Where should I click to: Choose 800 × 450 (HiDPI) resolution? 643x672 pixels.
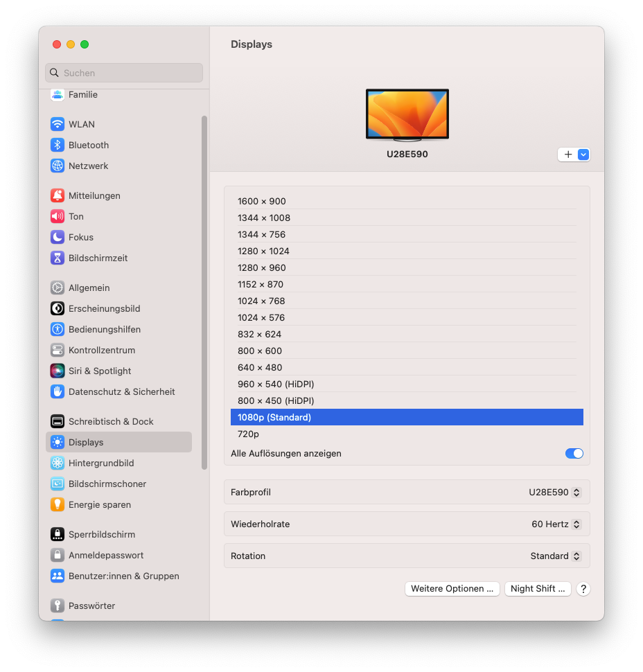click(407, 400)
